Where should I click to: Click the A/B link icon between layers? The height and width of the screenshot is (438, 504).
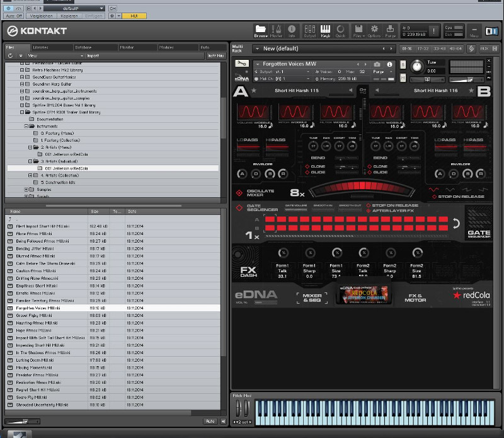363,91
